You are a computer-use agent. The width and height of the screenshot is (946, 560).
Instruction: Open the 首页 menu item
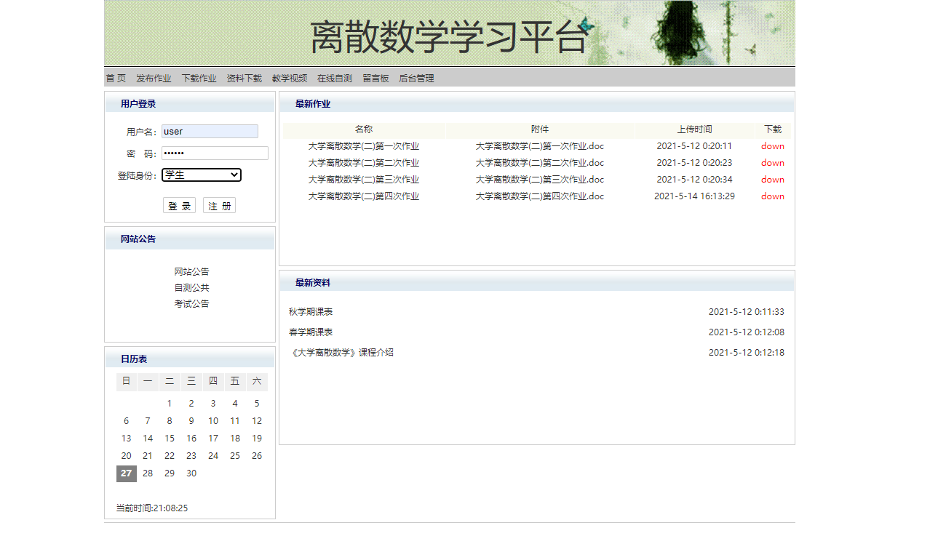[x=114, y=78]
